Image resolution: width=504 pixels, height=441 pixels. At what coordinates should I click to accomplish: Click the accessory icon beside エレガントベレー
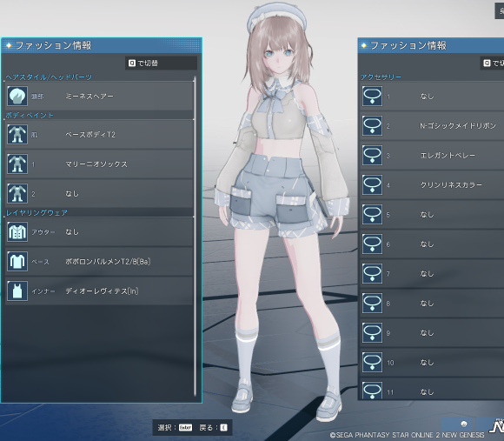[x=372, y=156]
